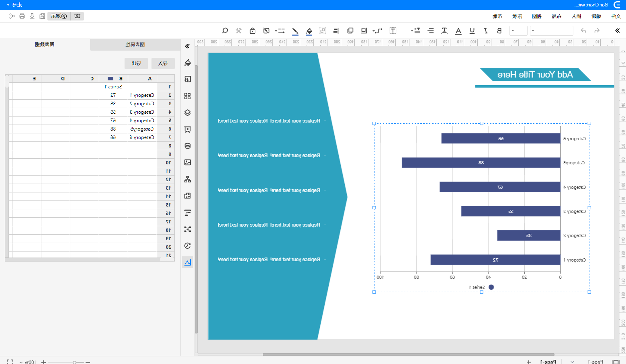This screenshot has width=626, height=364.
Task: Toggle underline formatting
Action: (x=472, y=31)
